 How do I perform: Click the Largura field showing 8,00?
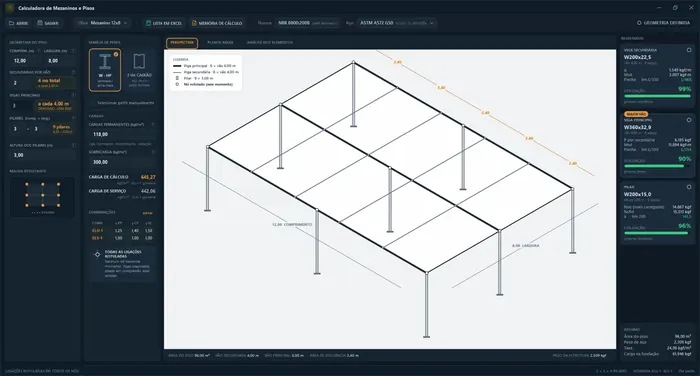coord(59,61)
